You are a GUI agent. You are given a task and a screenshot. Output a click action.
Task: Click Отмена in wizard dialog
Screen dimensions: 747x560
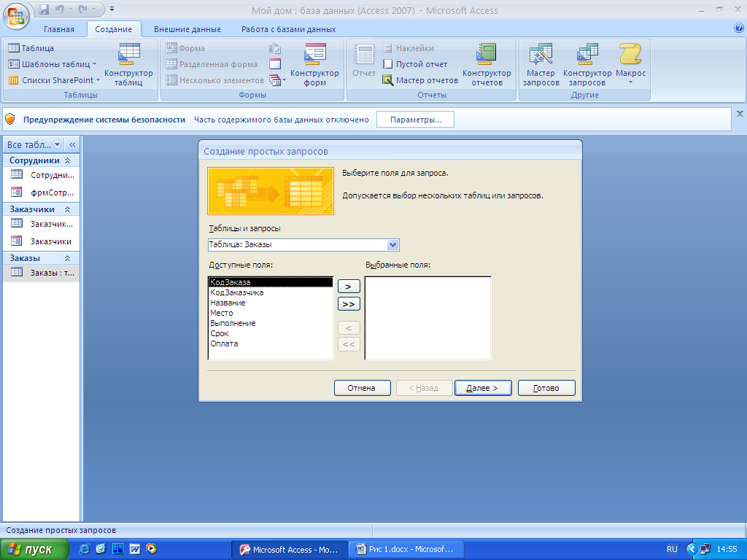(362, 388)
